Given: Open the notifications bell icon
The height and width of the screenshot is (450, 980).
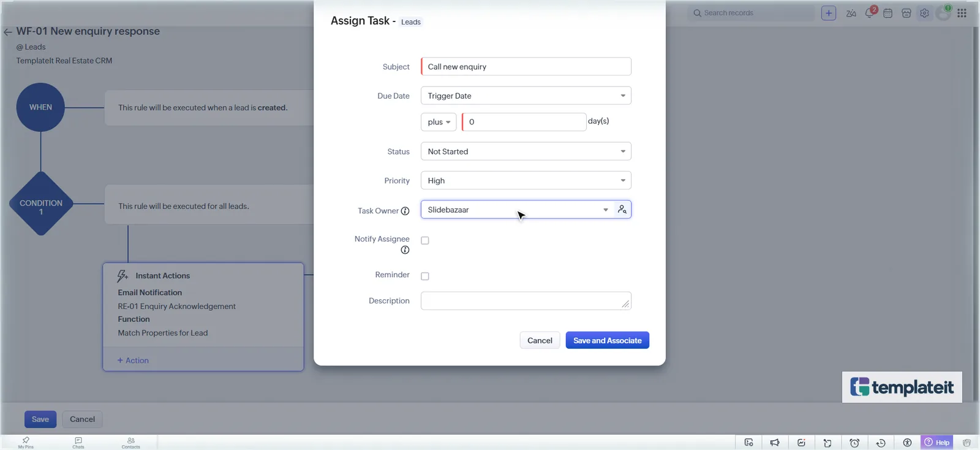Looking at the screenshot, I should pos(870,13).
